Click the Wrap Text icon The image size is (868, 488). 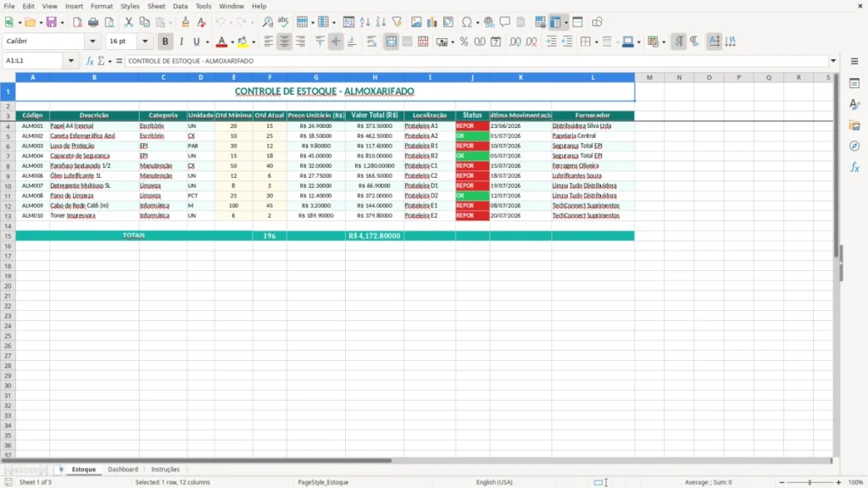click(371, 42)
